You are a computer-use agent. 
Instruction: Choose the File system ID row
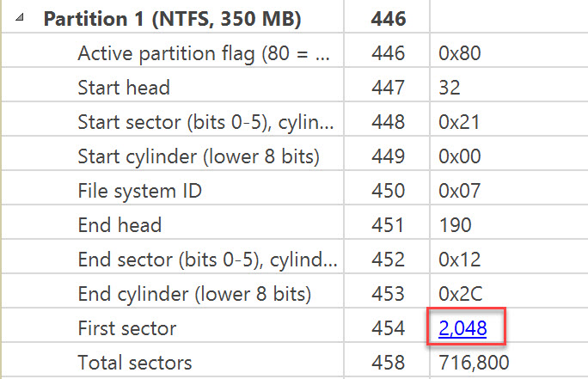pyautogui.click(x=139, y=191)
